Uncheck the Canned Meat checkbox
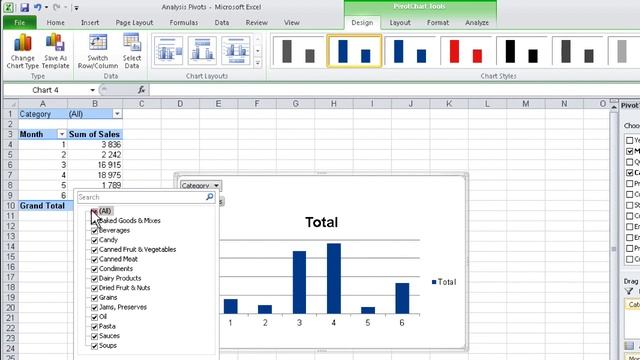Viewport: 640px width, 360px height. click(94, 259)
